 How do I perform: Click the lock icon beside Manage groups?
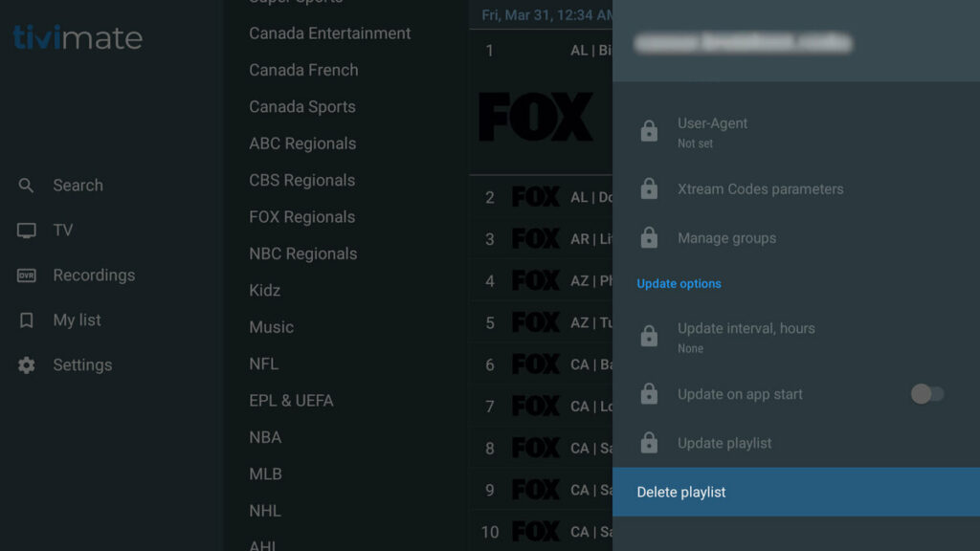click(649, 238)
